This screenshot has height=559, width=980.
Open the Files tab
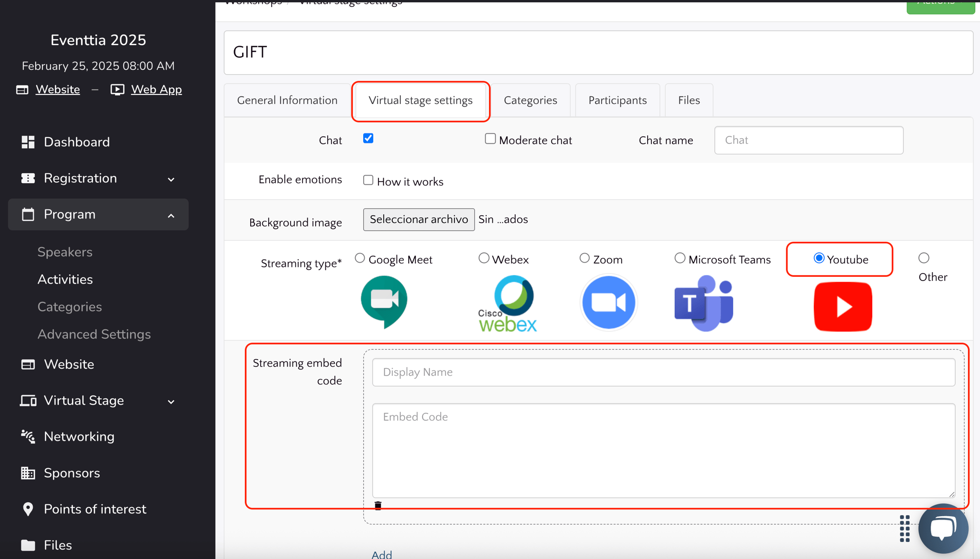[x=689, y=100]
